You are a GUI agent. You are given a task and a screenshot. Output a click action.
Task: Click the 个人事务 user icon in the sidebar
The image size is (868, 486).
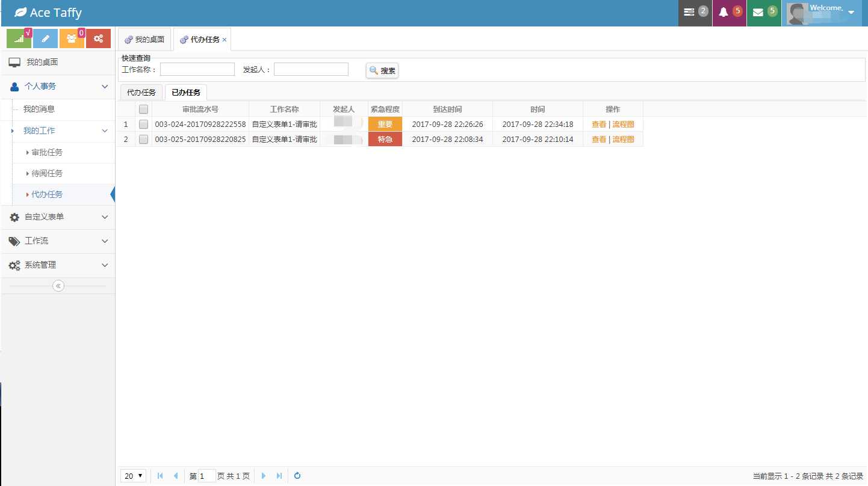[14, 87]
